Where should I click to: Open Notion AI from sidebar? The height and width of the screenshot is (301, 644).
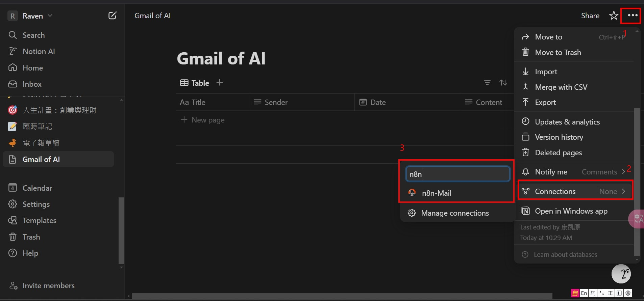(39, 51)
